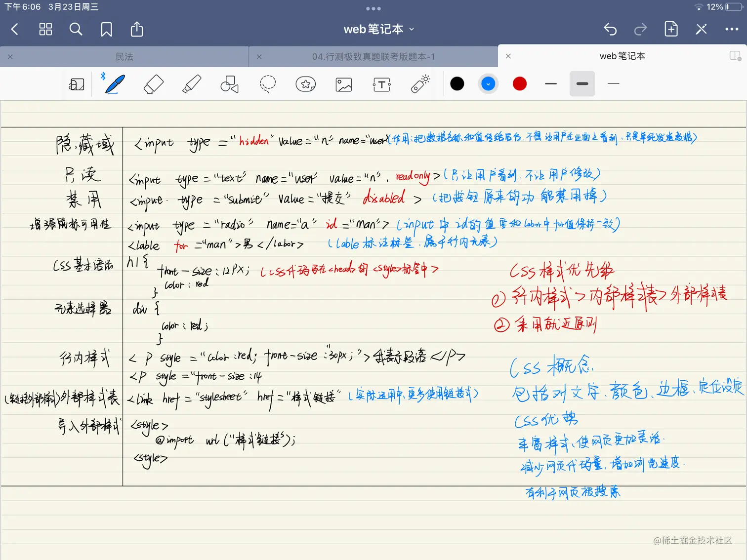747x560 pixels.
Task: Select the thinnest stroke width
Action: [614, 84]
